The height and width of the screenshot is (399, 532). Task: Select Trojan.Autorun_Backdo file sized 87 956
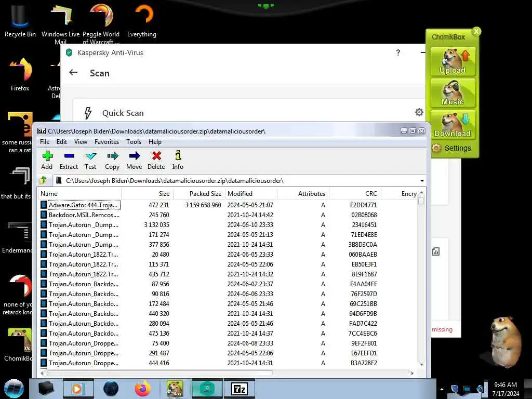228,284
